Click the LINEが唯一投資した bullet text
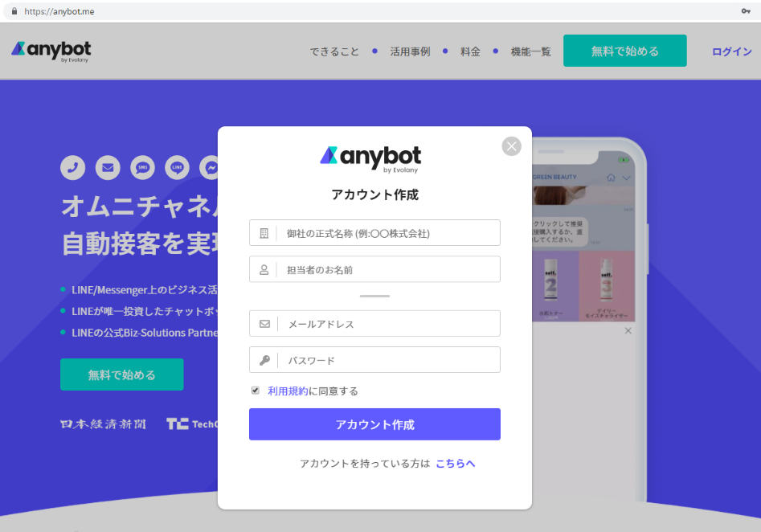The height and width of the screenshot is (532, 761). click(145, 311)
